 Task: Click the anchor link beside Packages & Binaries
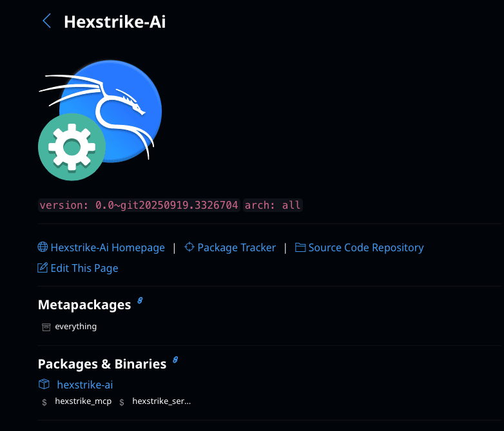[x=175, y=361]
